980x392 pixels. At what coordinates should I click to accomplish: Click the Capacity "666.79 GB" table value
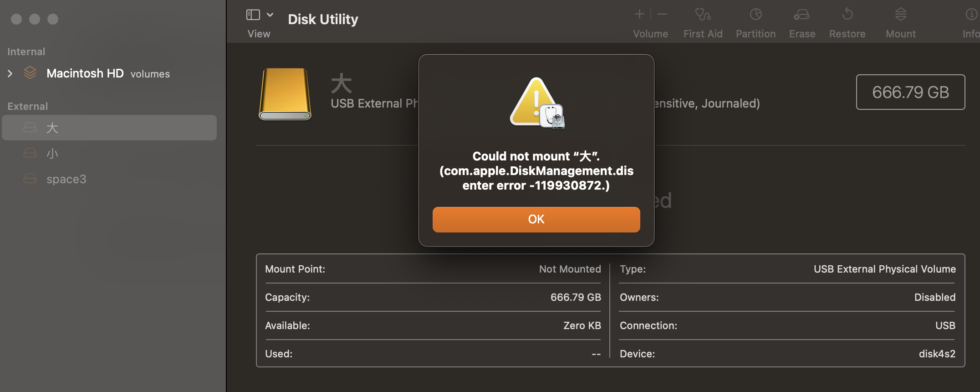[x=576, y=297]
